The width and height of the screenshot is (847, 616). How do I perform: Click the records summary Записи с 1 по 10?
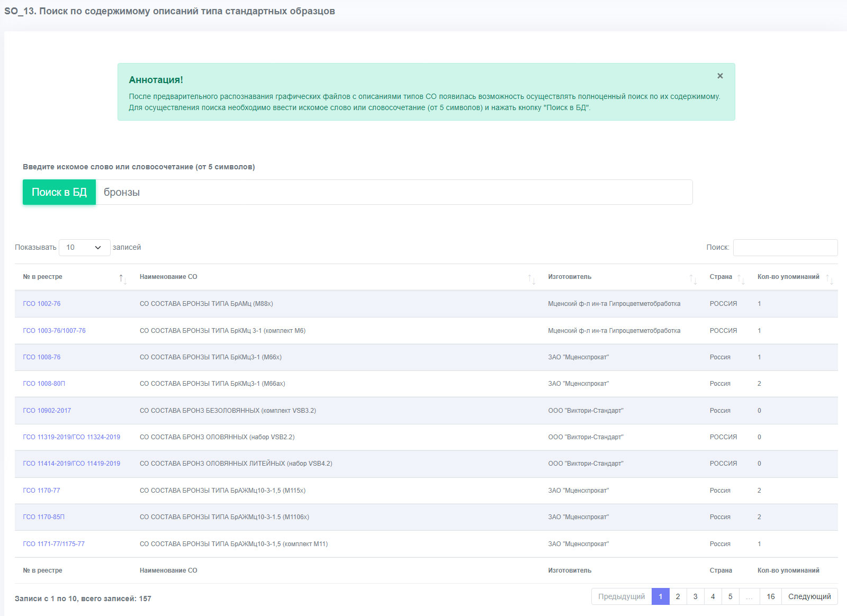pos(83,599)
